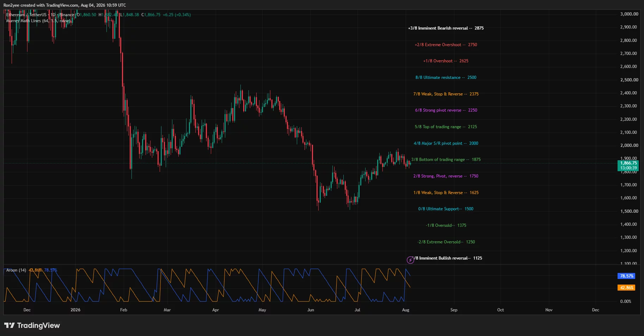This screenshot has height=336, width=644.
Task: Click the orange 42.86% Aroon axis label
Action: tap(627, 288)
